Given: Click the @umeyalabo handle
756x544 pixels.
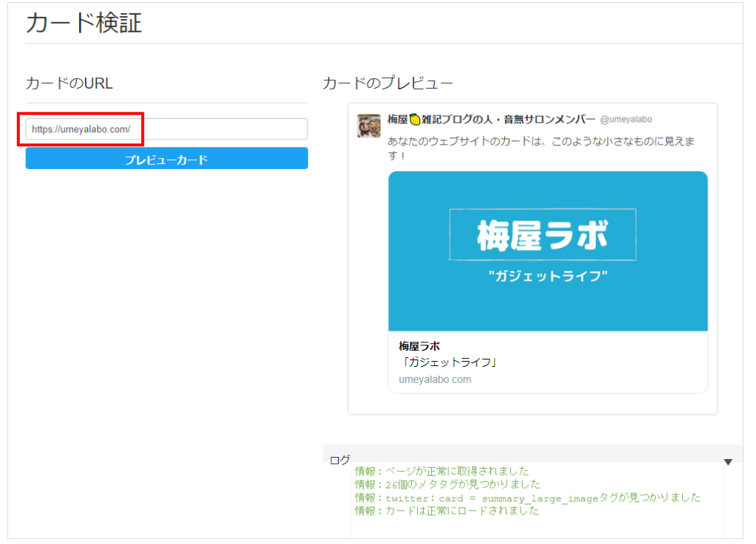Looking at the screenshot, I should click(x=626, y=120).
